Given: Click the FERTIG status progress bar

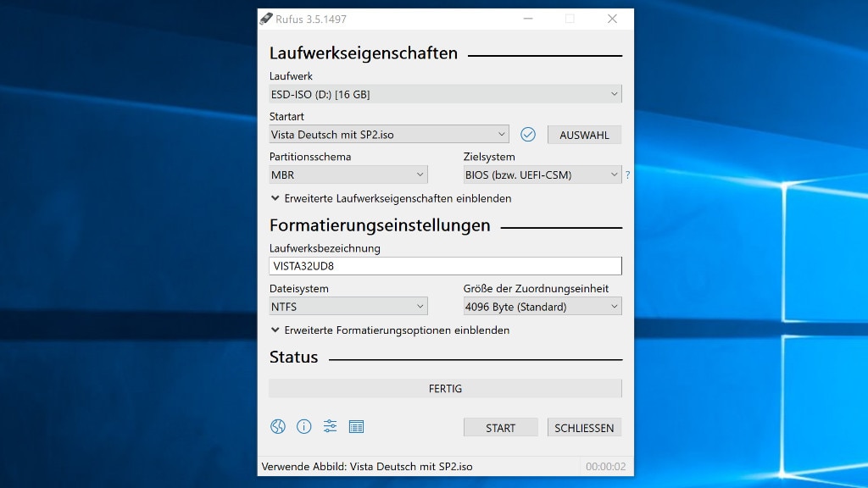Looking at the screenshot, I should 445,388.
